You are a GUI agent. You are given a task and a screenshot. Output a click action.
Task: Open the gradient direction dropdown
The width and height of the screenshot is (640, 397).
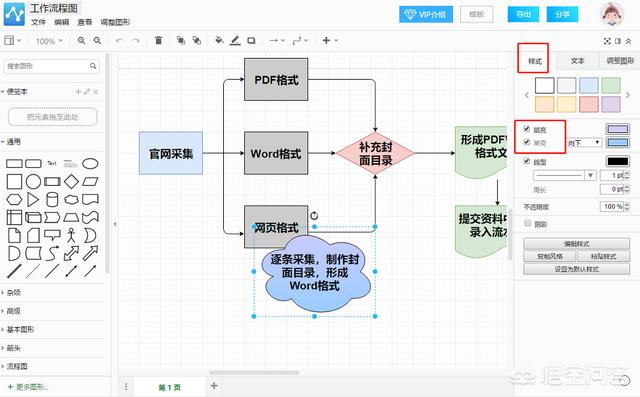click(584, 142)
